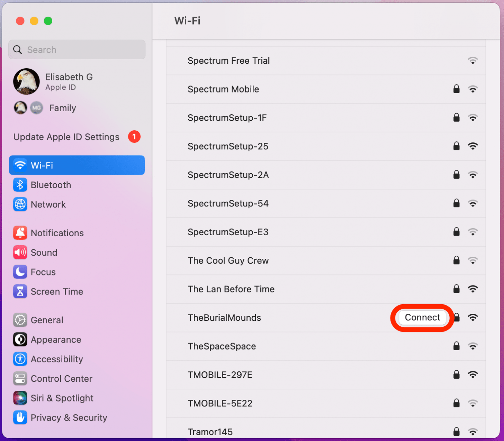Screen dimensions: 504x441
Task: Open Bluetooth settings icon
Action: tap(20, 185)
